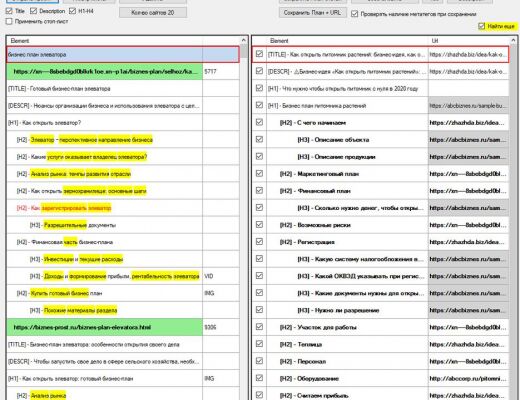This screenshot has height=400, width=520.
Task: Select red '[H2] - Как зарегистрировать элеватор' row
Action: tap(123, 208)
